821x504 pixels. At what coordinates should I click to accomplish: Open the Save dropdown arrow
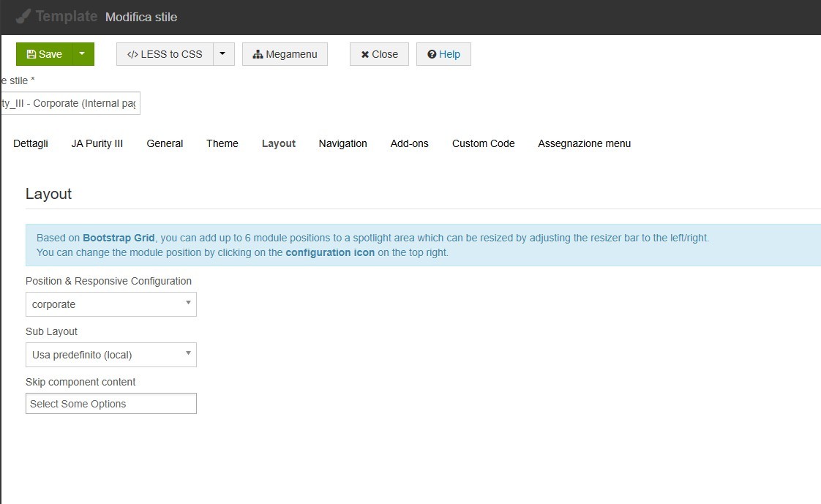coord(83,54)
